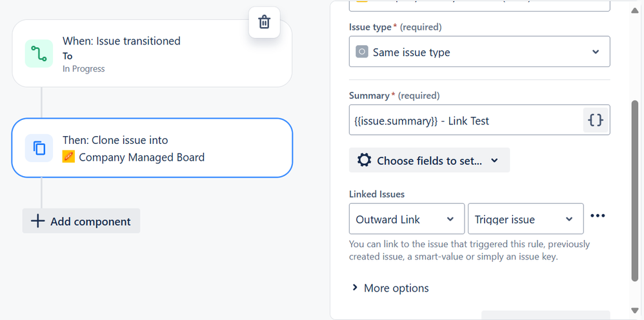Click the partially visible project field at top
Screen dimensions: 644x320
tap(479, 6)
